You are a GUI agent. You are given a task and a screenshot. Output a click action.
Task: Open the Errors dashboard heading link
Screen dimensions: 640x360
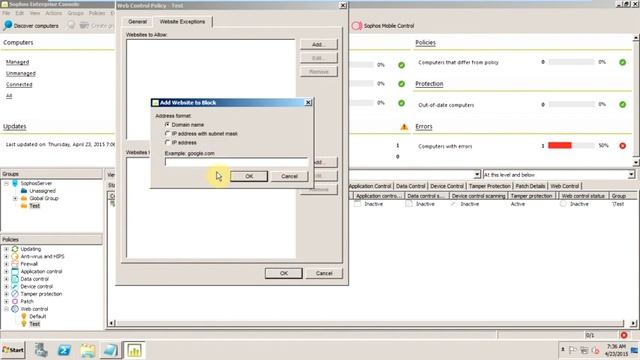point(424,127)
